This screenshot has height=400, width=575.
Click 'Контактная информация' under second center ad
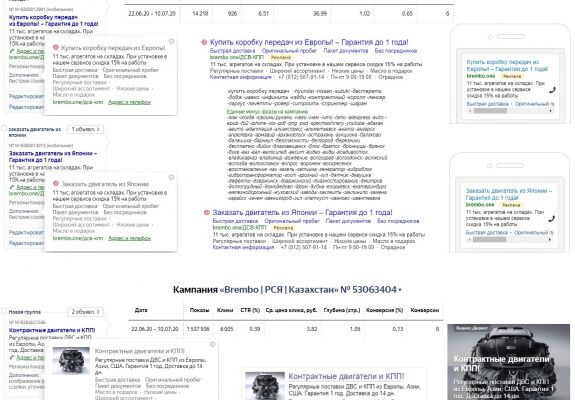243,247
